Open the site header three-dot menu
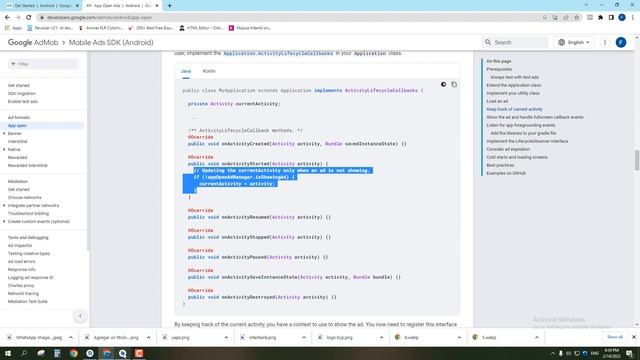The height and width of the screenshot is (360, 640). tap(605, 42)
